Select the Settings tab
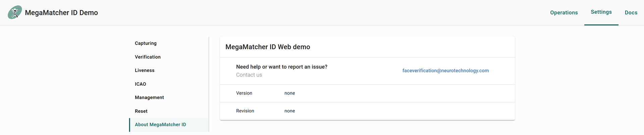This screenshot has width=644, height=135. click(601, 12)
